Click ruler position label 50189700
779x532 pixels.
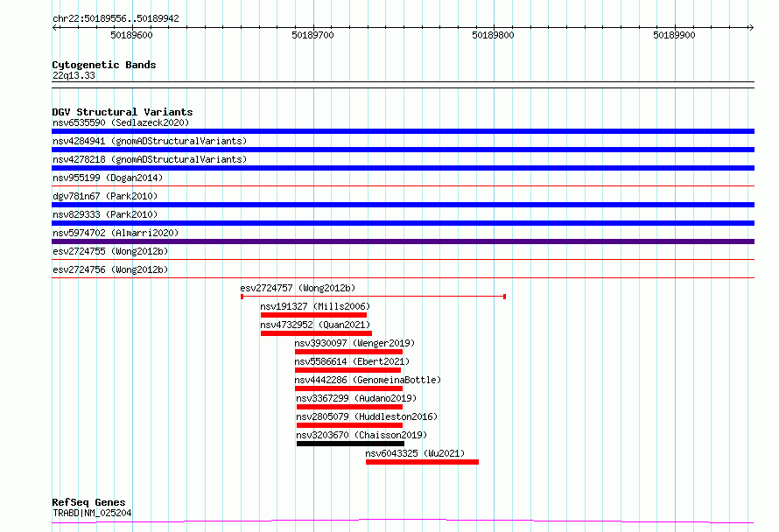[313, 35]
